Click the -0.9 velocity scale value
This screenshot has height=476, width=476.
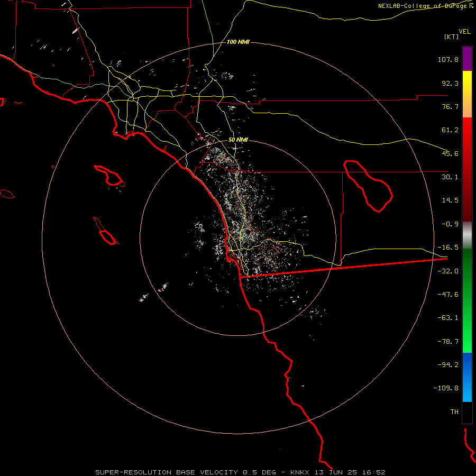pyautogui.click(x=450, y=224)
